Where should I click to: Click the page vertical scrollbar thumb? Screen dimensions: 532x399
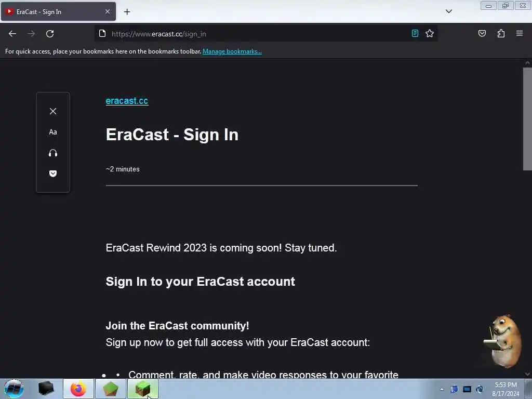tap(527, 119)
